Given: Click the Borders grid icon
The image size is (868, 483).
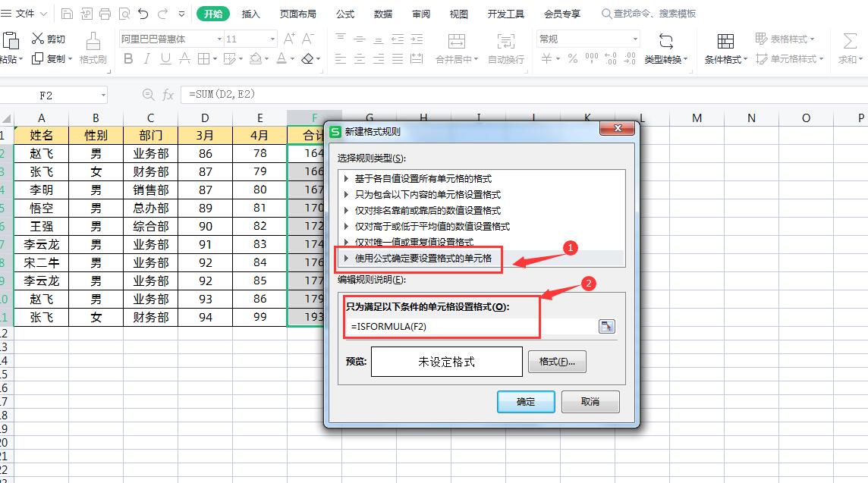Looking at the screenshot, I should pyautogui.click(x=203, y=58).
